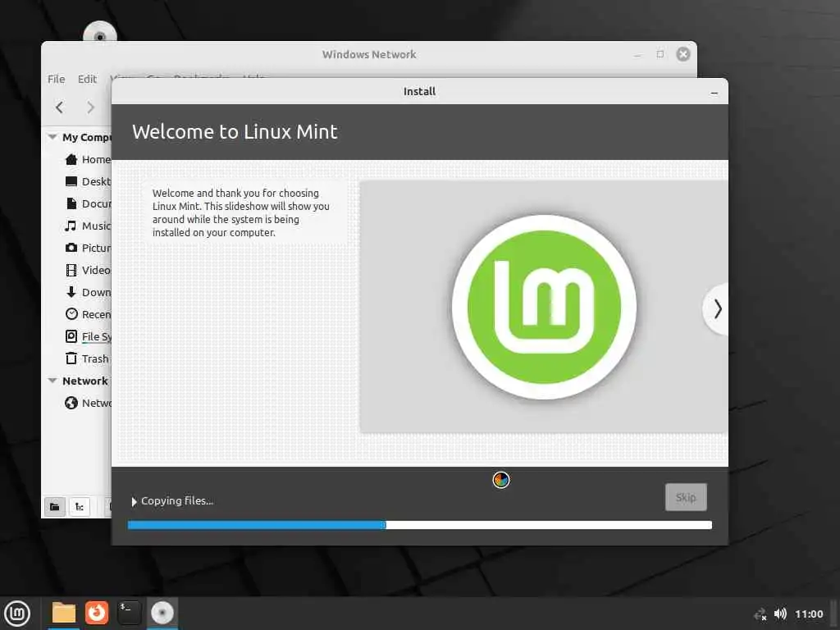
Task: Open File System in file manager sidebar
Action: 87,336
